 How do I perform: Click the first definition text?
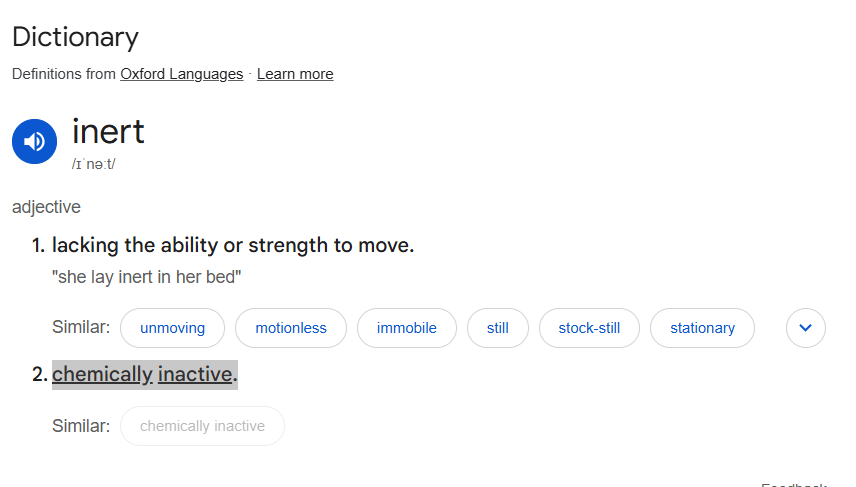(x=233, y=245)
